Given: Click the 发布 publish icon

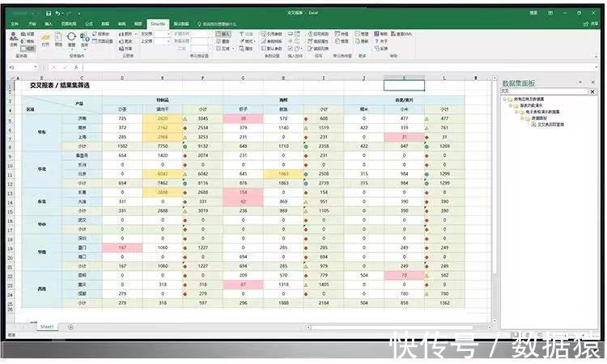Looking at the screenshot, I should tap(84, 37).
